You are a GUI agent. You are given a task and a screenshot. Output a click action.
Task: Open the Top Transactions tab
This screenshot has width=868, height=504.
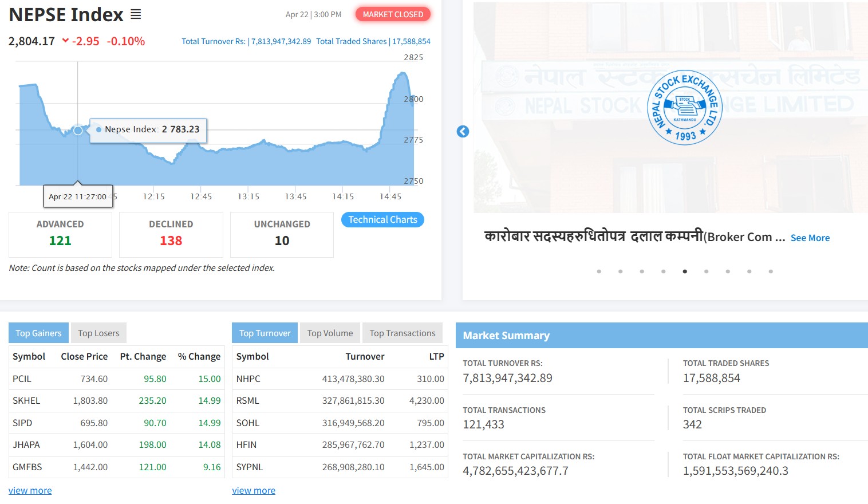402,333
